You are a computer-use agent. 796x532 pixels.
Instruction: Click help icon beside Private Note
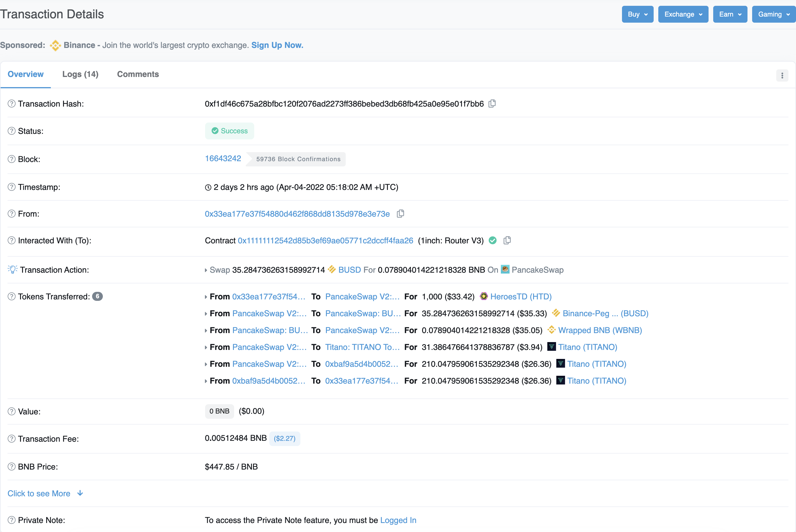12,520
